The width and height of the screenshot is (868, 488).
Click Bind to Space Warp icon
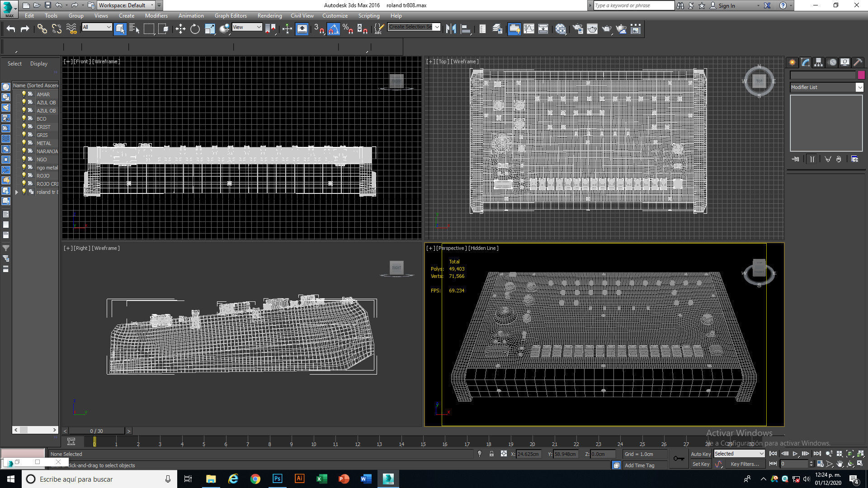pyautogui.click(x=71, y=29)
